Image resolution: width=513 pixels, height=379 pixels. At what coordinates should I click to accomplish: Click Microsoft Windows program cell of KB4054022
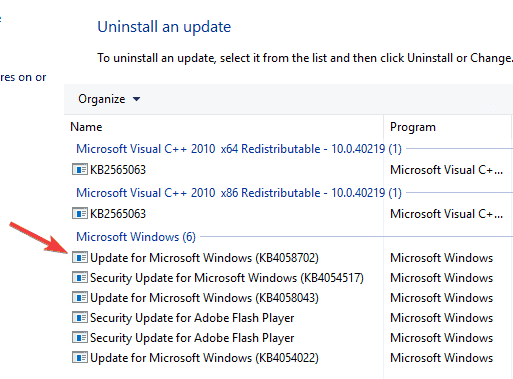441,358
